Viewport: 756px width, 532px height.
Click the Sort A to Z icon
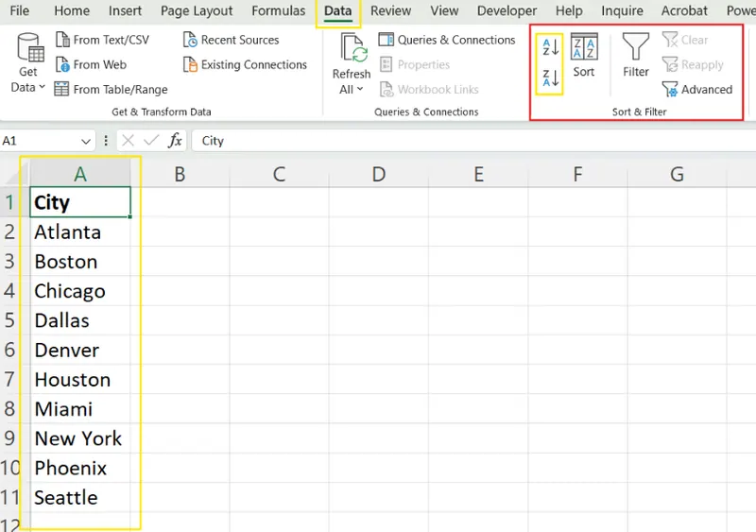[x=550, y=46]
